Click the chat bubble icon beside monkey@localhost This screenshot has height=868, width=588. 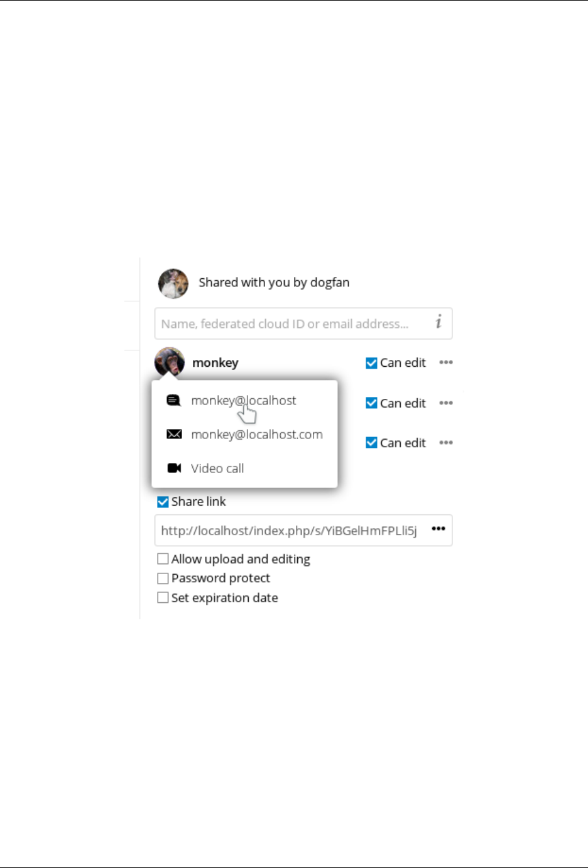174,400
